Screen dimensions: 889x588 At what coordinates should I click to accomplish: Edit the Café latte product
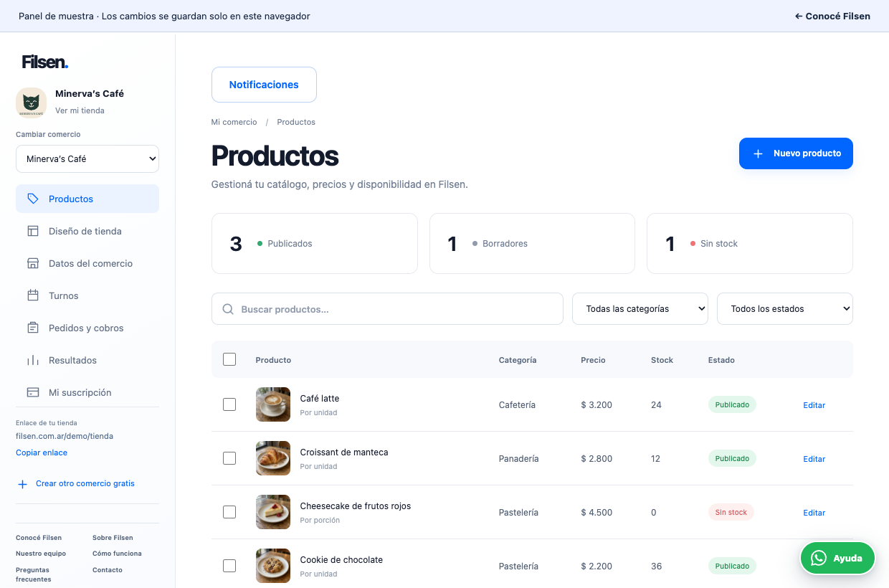(x=814, y=405)
